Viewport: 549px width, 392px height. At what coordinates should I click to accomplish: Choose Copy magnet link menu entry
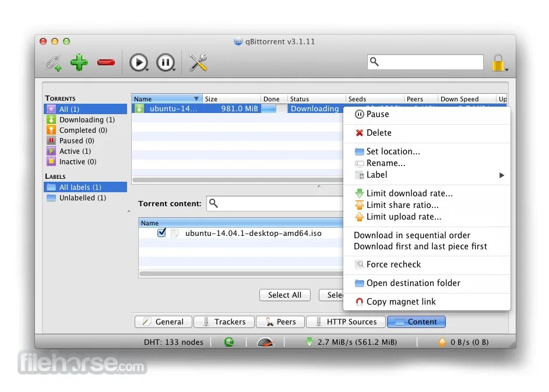[427, 302]
